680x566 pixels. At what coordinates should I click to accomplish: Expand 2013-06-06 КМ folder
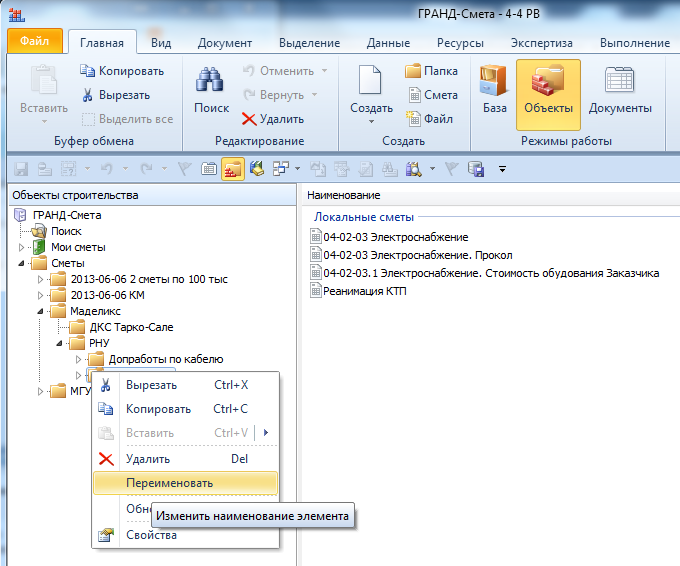pos(40,295)
